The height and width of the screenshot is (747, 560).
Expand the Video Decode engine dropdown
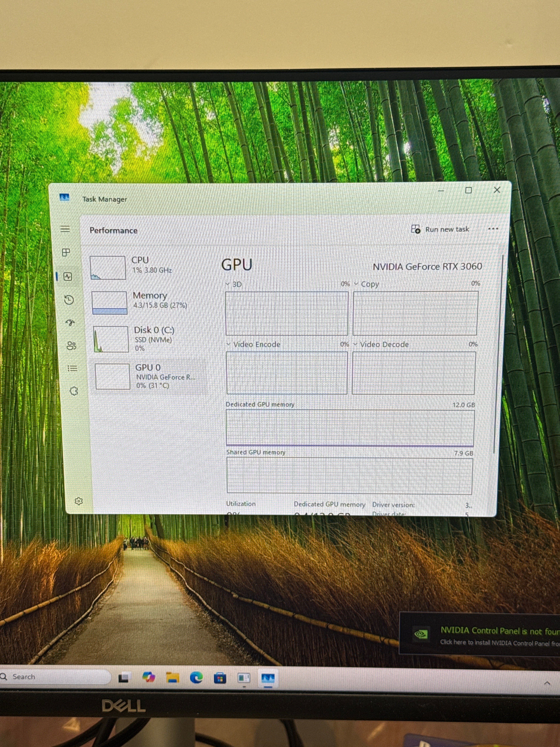pos(381,344)
